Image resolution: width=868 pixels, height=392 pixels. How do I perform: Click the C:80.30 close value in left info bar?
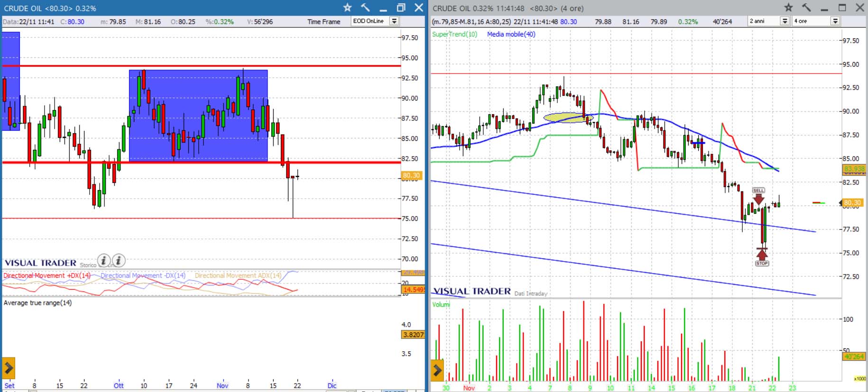click(x=72, y=22)
